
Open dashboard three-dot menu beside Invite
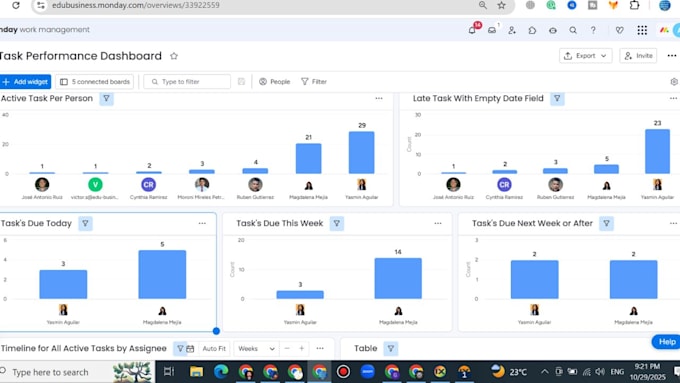672,56
